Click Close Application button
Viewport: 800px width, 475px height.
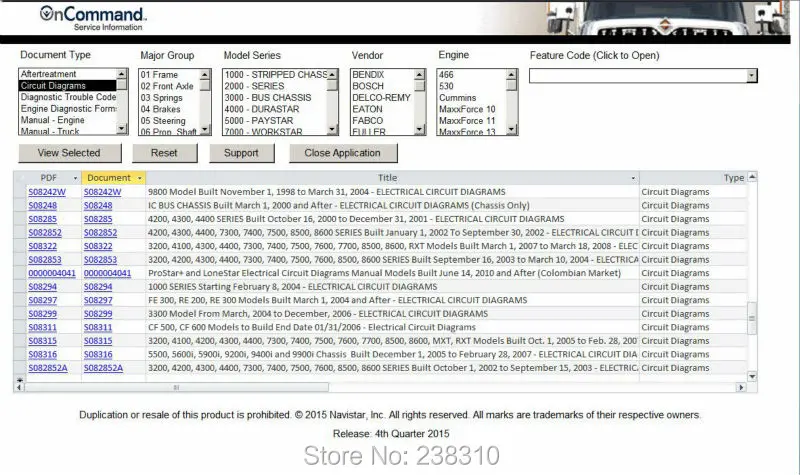[343, 153]
